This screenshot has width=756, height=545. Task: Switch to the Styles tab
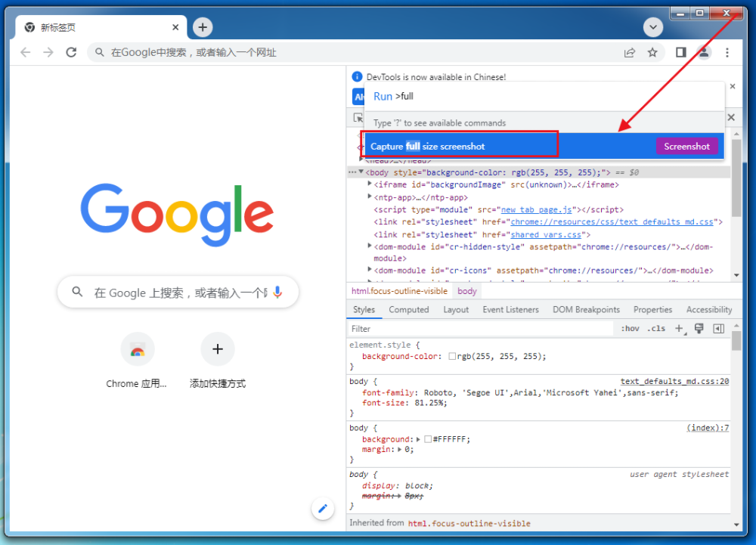coord(364,310)
